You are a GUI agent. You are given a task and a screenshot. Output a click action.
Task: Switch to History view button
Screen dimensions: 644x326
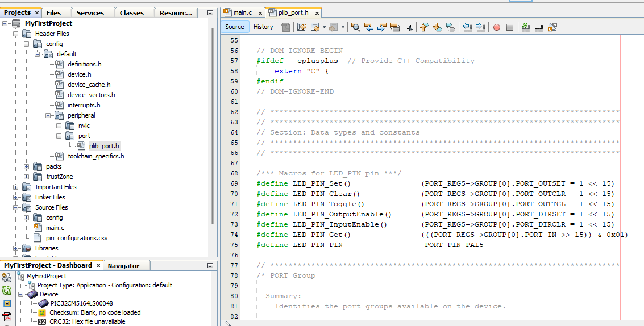click(263, 27)
